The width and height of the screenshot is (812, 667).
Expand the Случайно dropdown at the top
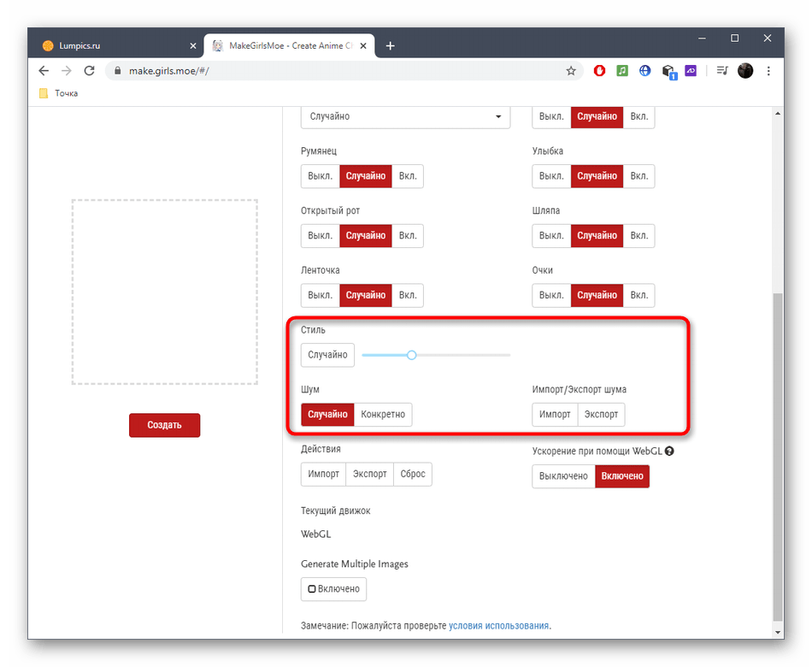click(x=405, y=117)
